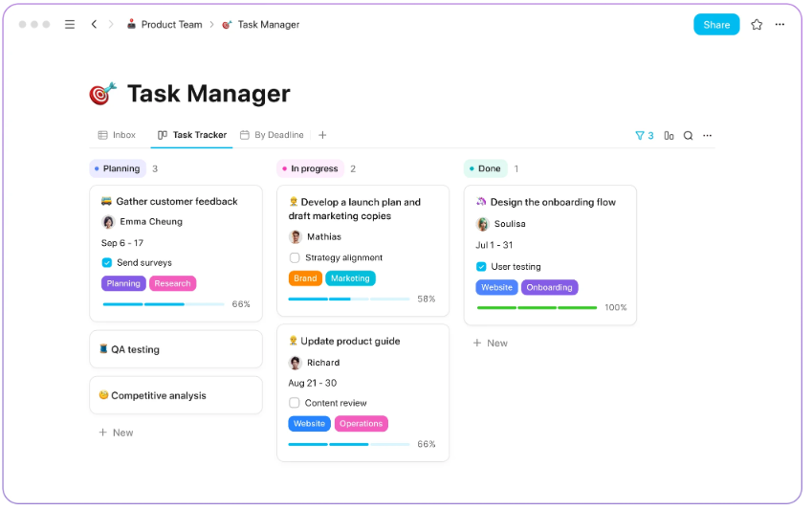
Task: Click the purple Onboarding tag
Action: pos(549,288)
